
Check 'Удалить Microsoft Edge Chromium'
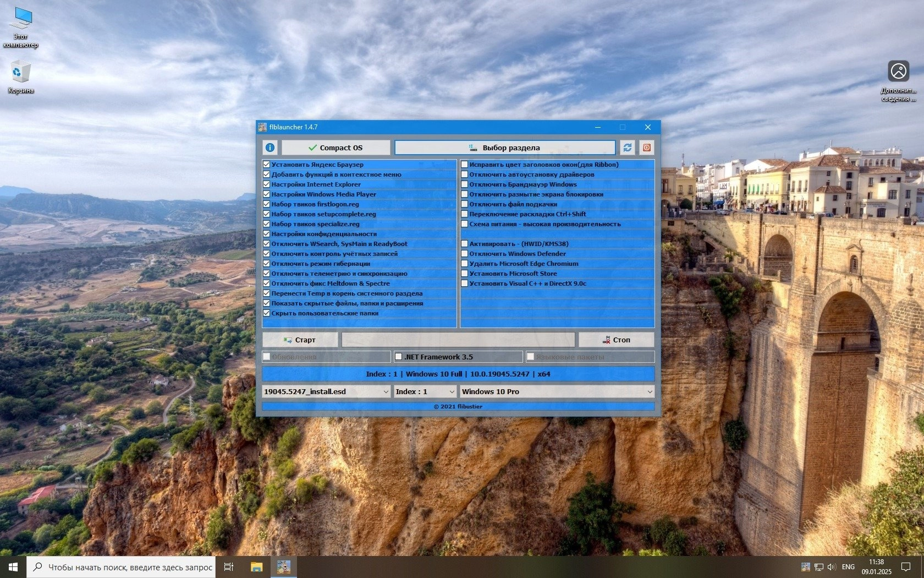coord(465,264)
